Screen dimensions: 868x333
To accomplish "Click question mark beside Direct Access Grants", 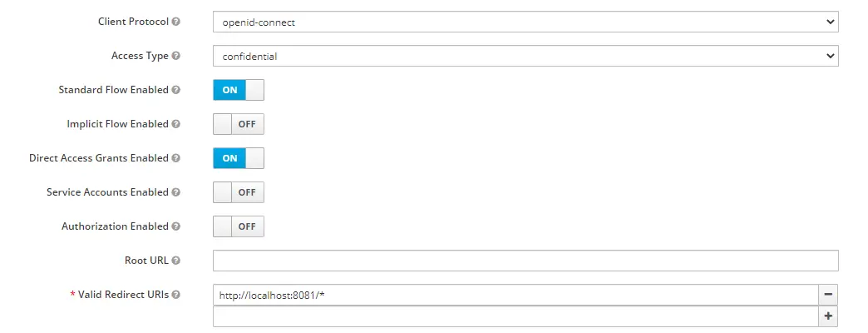I will 176,158.
